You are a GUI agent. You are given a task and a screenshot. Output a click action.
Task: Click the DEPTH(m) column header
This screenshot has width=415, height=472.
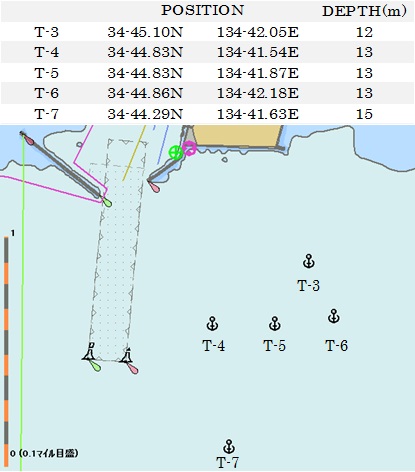click(364, 11)
